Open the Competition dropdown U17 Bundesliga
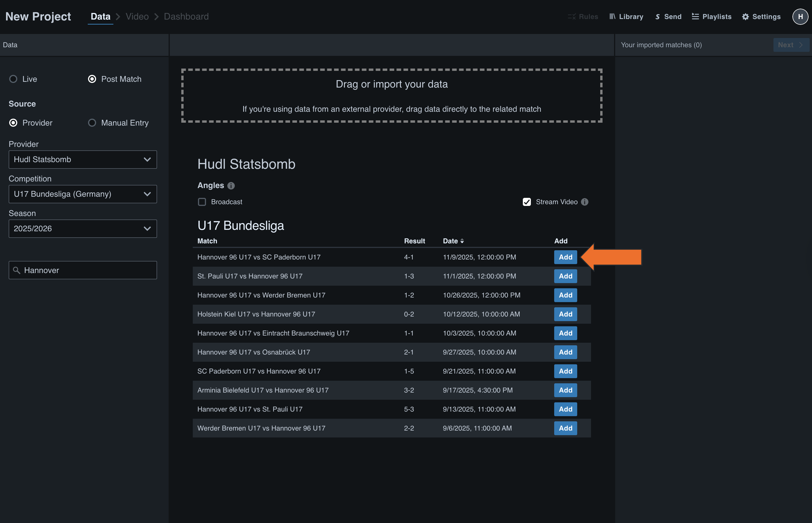This screenshot has width=812, height=523. (x=83, y=194)
